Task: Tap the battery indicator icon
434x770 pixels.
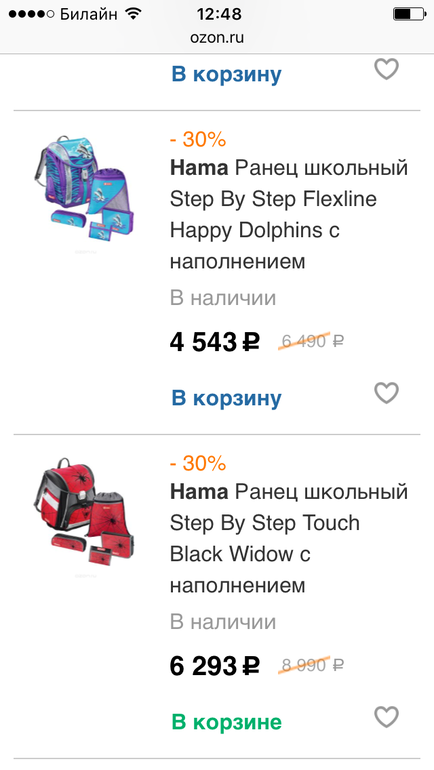Action: (409, 14)
